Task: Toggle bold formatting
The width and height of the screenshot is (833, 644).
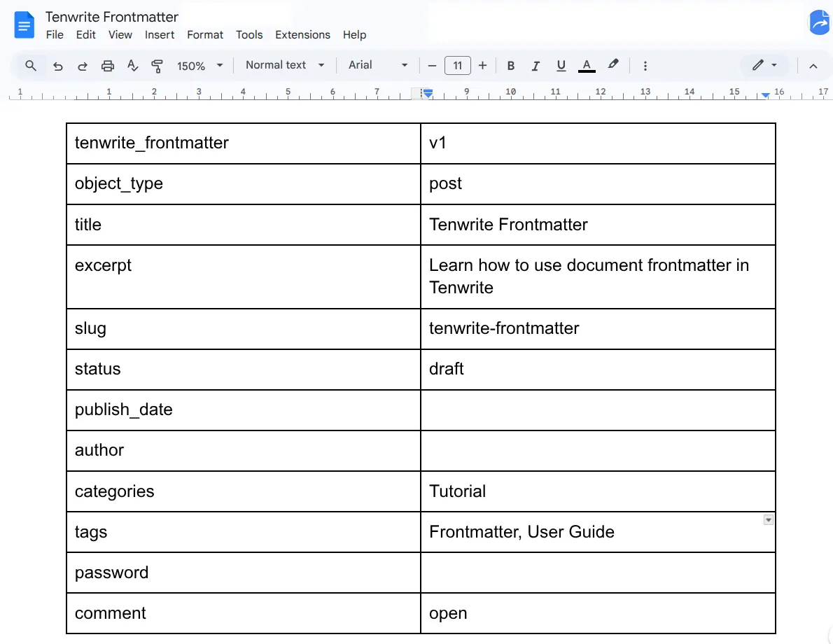Action: [x=510, y=65]
